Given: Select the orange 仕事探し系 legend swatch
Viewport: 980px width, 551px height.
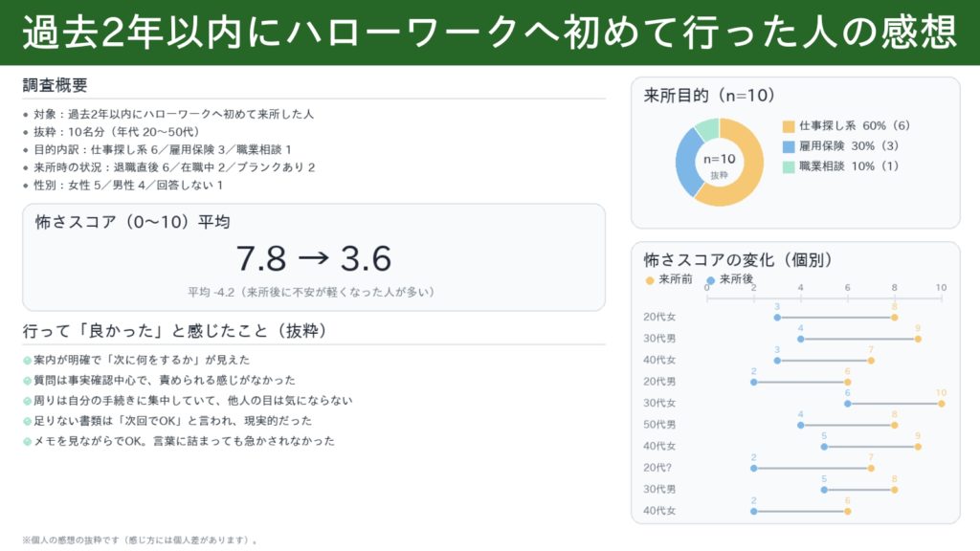Looking at the screenshot, I should [x=788, y=126].
